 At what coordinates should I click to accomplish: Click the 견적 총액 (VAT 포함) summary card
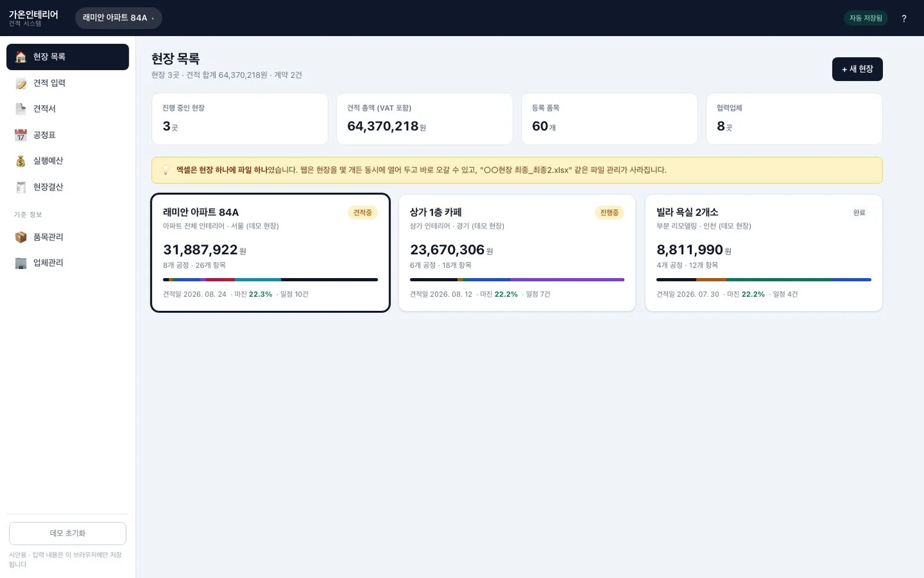click(425, 119)
